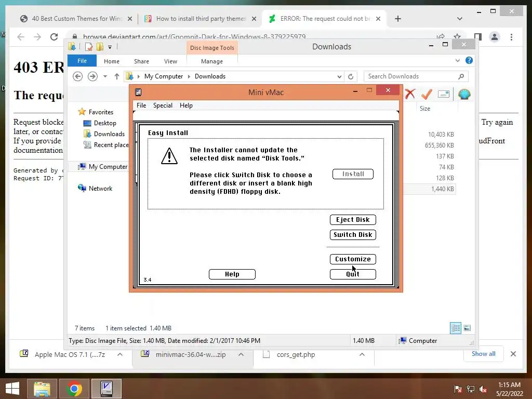Image resolution: width=532 pixels, height=399 pixels.
Task: Expand the address bar history dropdown
Action: point(339,77)
